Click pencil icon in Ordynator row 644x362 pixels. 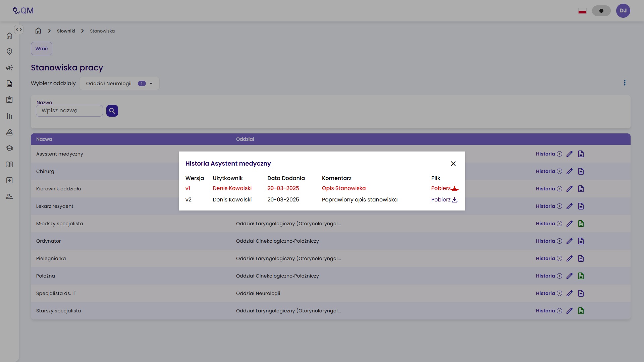[570, 241]
